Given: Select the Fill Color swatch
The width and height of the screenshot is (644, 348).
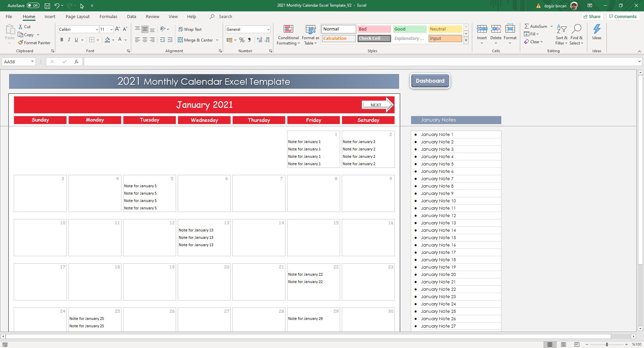Looking at the screenshot, I should tap(107, 40).
